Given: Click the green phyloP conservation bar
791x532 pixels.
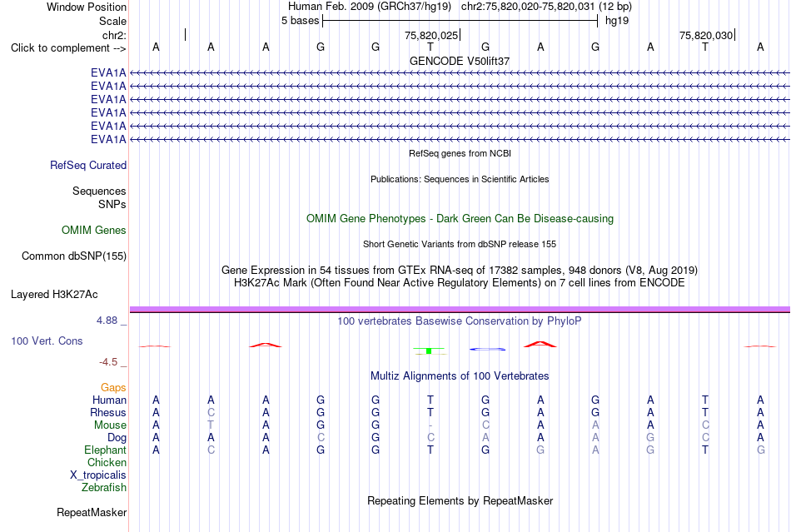Looking at the screenshot, I should point(430,351).
